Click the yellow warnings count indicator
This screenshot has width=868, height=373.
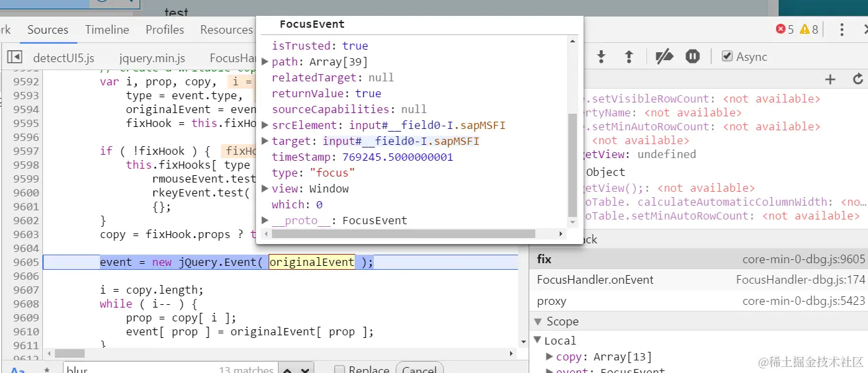pos(809,30)
